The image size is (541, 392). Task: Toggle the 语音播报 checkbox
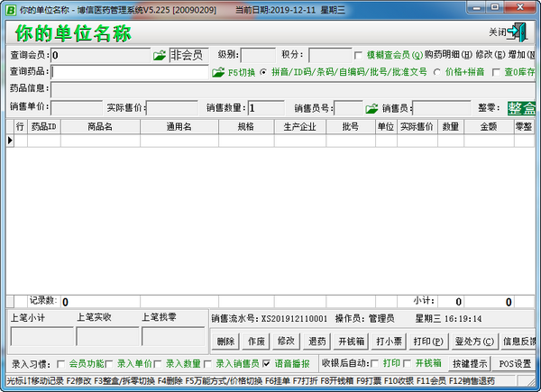pos(267,363)
